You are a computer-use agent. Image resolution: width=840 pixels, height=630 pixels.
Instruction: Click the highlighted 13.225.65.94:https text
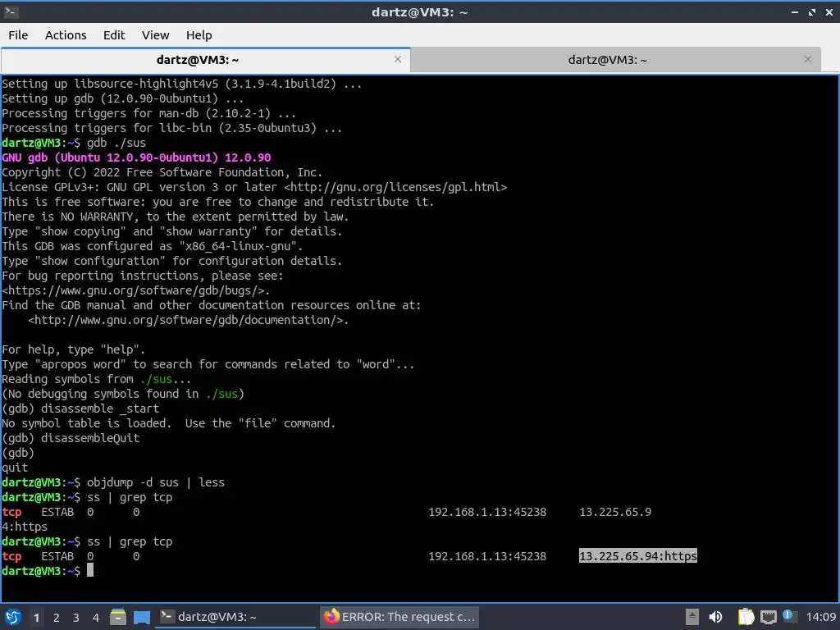[638, 556]
